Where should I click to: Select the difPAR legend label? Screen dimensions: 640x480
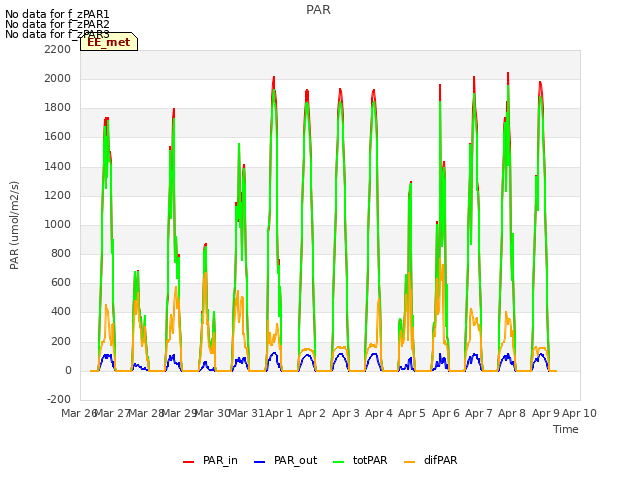coord(440,460)
